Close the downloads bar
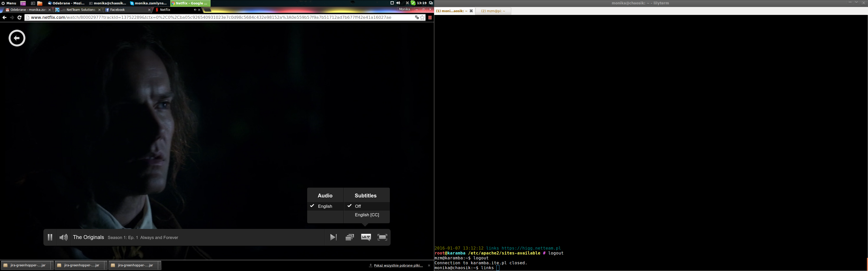 click(429, 265)
